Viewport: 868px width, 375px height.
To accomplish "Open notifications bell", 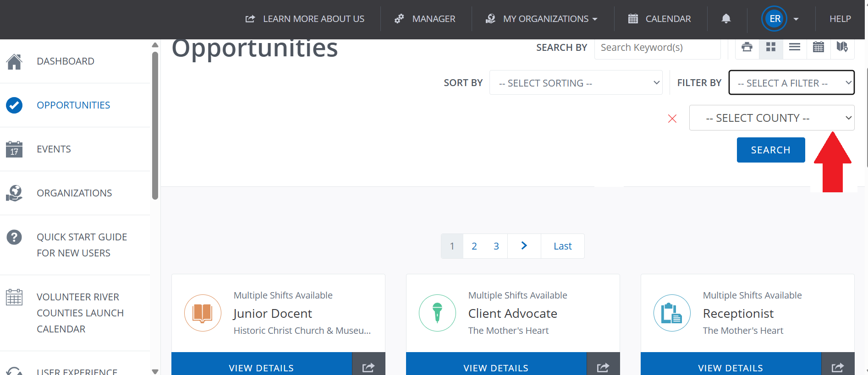I will pos(726,19).
